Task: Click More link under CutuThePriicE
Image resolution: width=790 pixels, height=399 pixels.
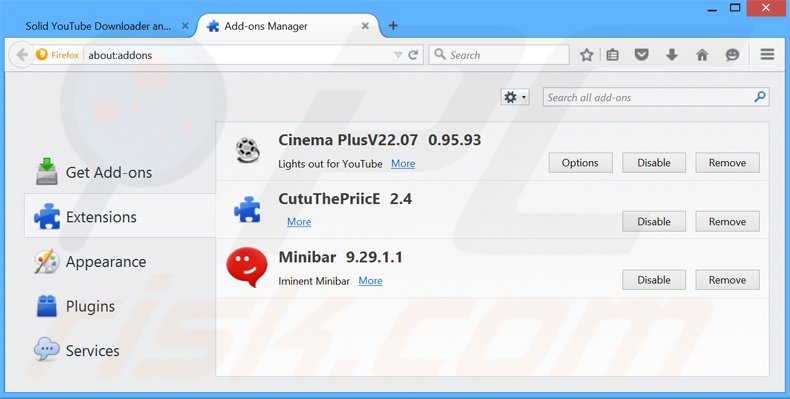Action: (299, 222)
